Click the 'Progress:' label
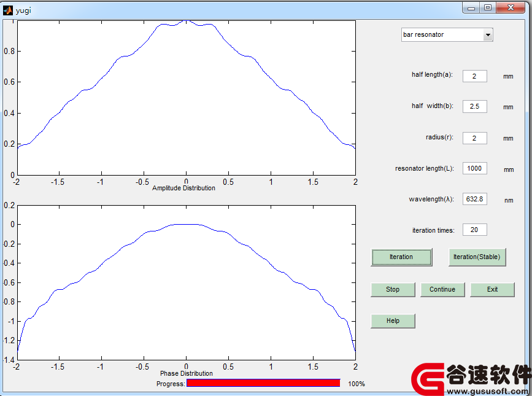 point(171,384)
